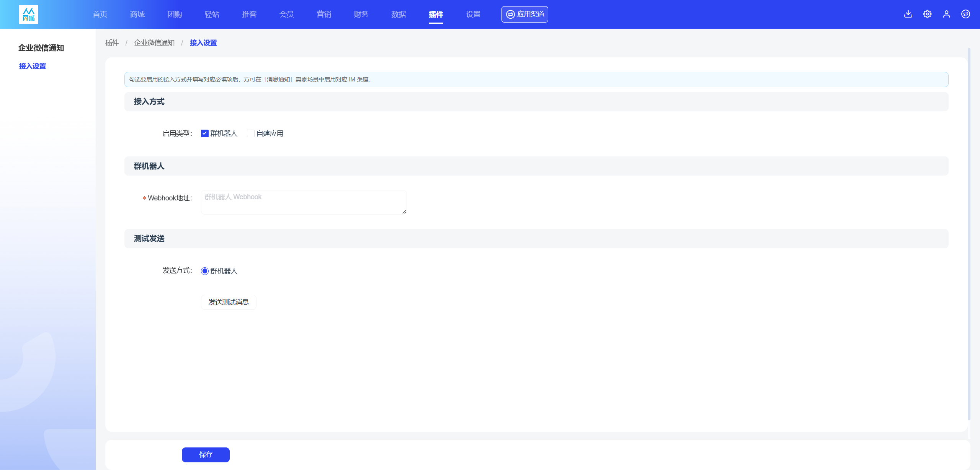This screenshot has width=980, height=470.
Task: Switch to the 轻站 menu
Action: coord(212,14)
